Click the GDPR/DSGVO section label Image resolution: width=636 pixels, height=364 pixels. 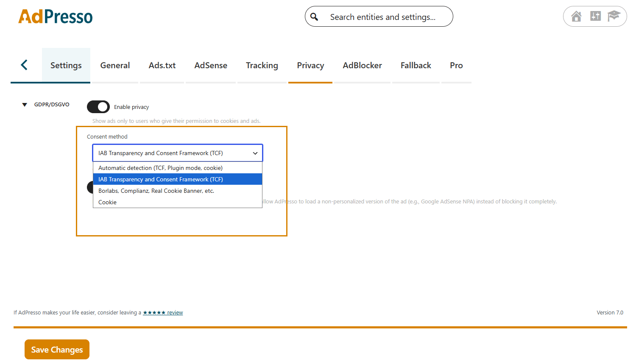tap(52, 105)
